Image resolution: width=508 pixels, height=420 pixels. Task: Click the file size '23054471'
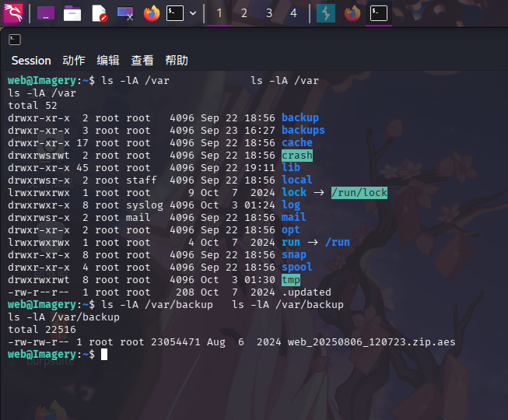(176, 342)
